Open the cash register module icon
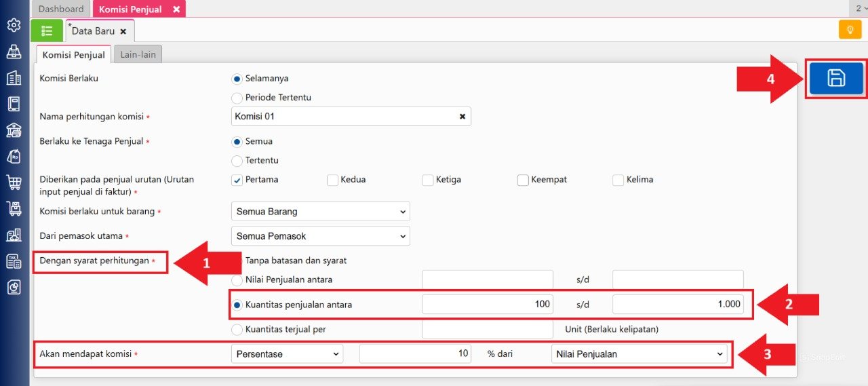The width and height of the screenshot is (868, 386). pos(14,52)
